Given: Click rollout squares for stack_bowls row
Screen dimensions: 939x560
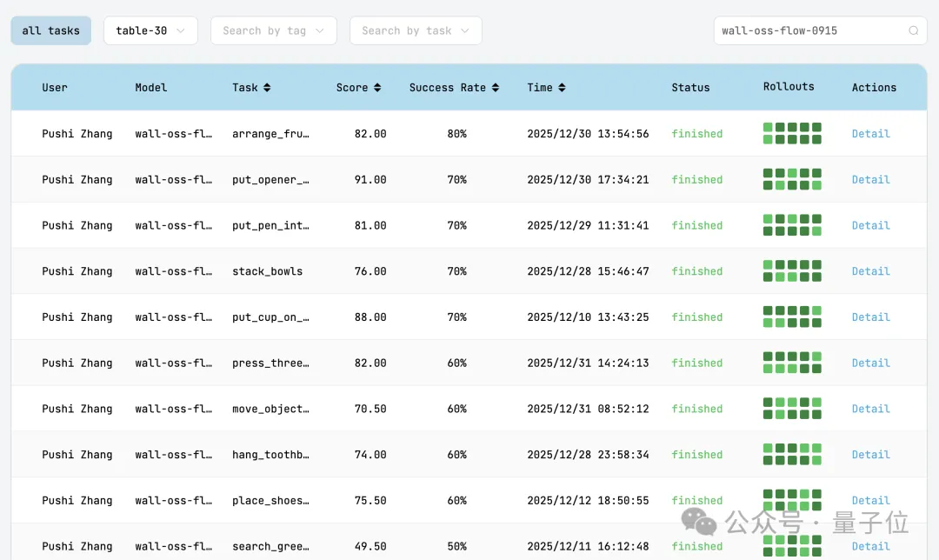Looking at the screenshot, I should 792,270.
